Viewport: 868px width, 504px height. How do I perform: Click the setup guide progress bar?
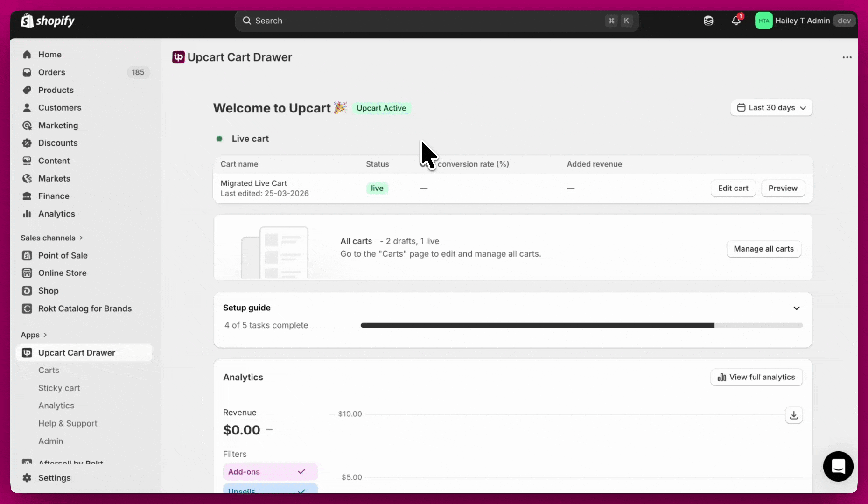pos(581,325)
